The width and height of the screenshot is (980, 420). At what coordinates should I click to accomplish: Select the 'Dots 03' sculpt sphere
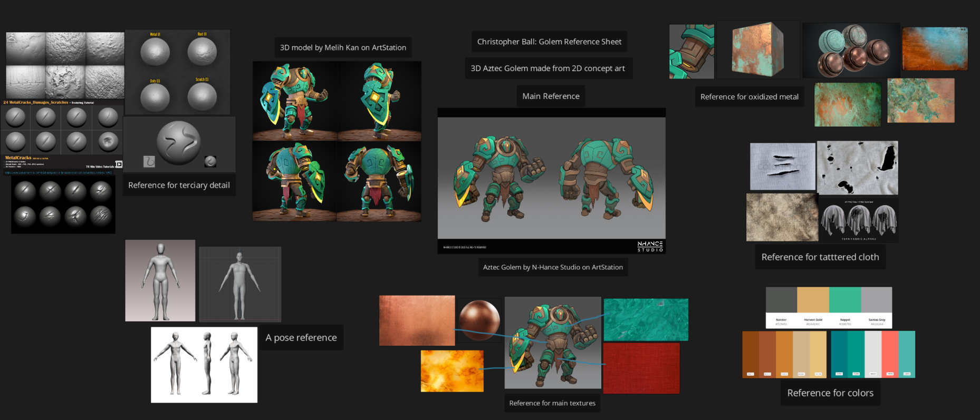click(155, 98)
